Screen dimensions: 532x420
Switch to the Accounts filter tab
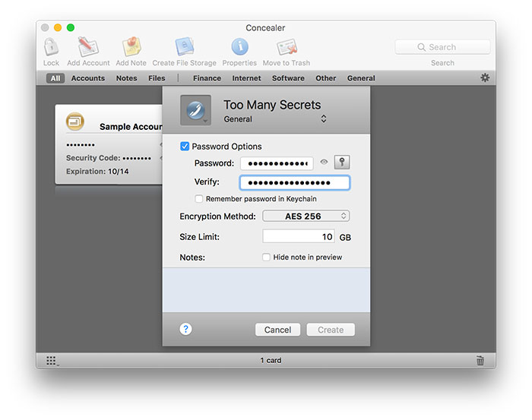pos(88,78)
